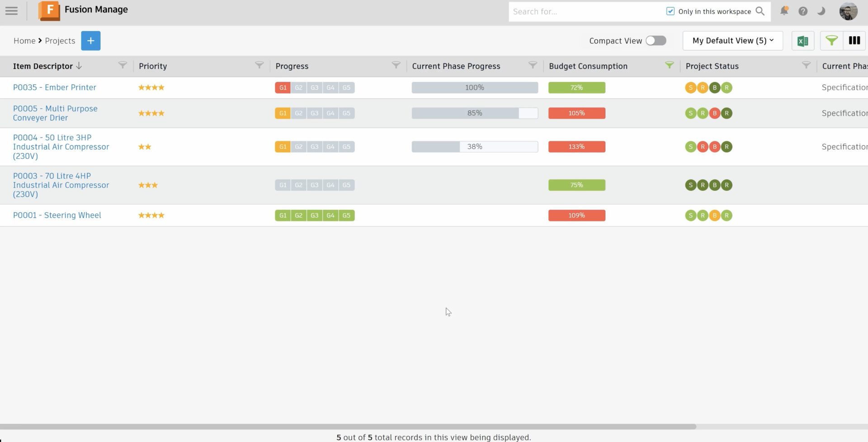Open the Priority column filter dropdown
Image resolution: width=868 pixels, height=442 pixels.
[259, 65]
